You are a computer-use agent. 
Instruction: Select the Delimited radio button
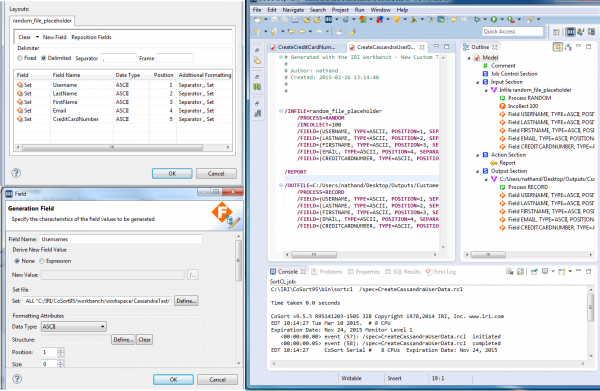44,58
